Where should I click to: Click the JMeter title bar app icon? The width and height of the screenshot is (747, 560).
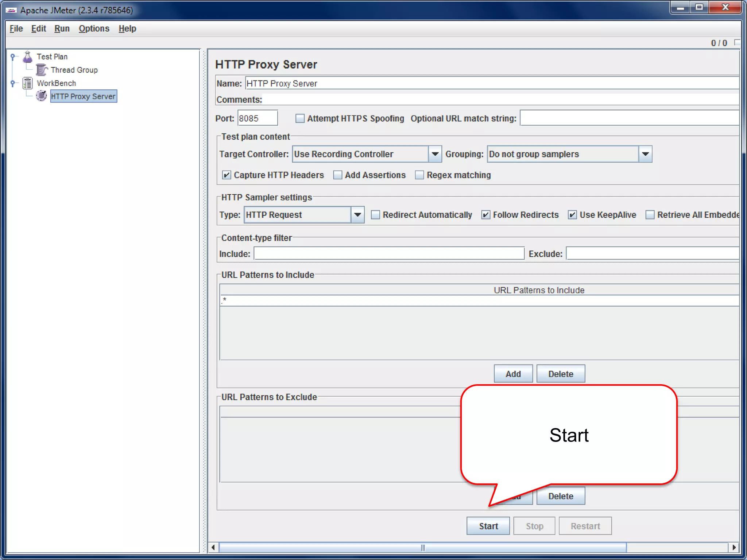pyautogui.click(x=11, y=10)
